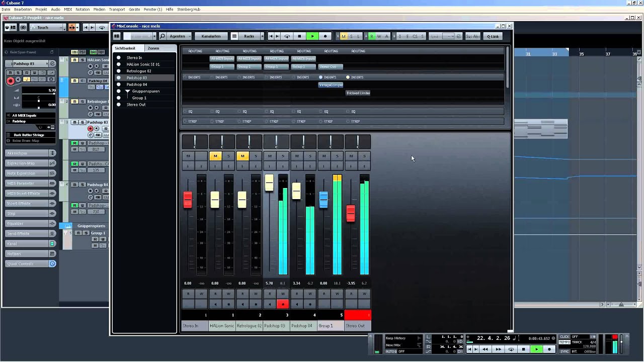Open the Transport menu
644x362 pixels.
(x=117, y=9)
